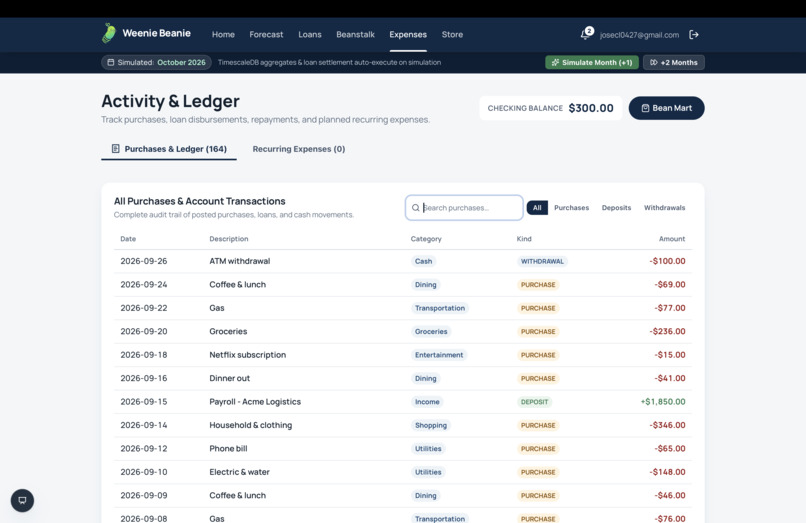Click the Groceries category tag
The height and width of the screenshot is (523, 806).
point(431,332)
